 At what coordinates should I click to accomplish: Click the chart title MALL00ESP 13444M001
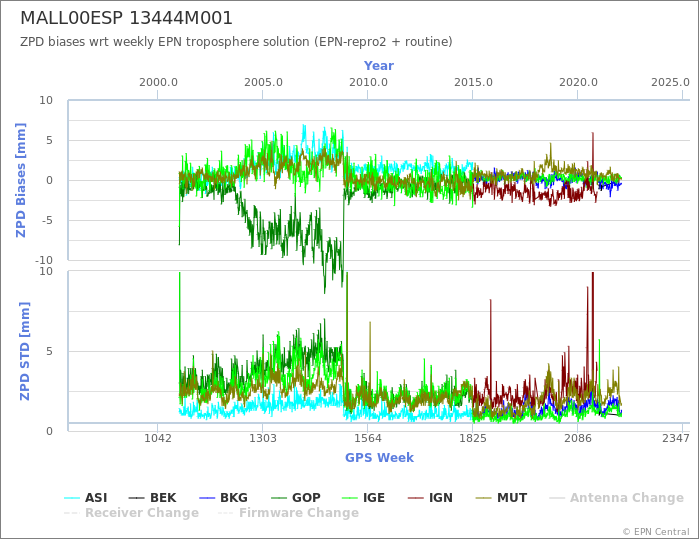click(127, 18)
